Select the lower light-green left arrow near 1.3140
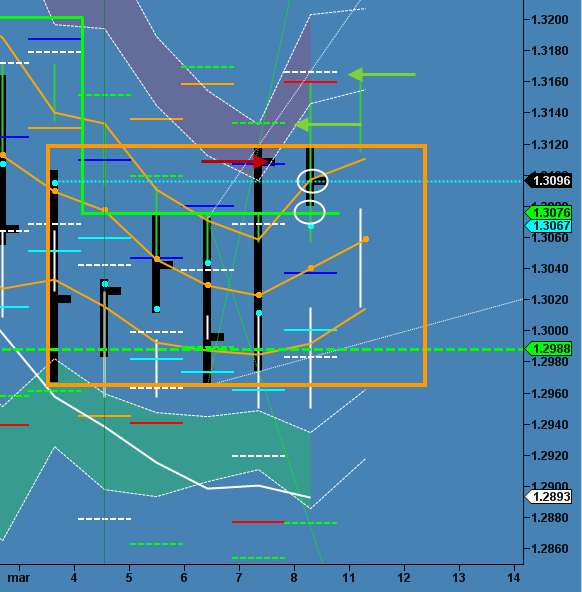The height and width of the screenshot is (592, 582). pyautogui.click(x=328, y=124)
